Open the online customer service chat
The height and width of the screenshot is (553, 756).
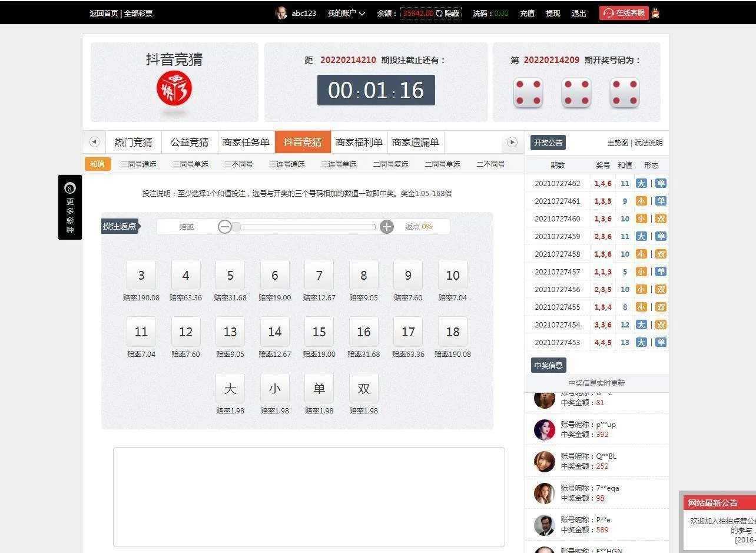point(624,12)
